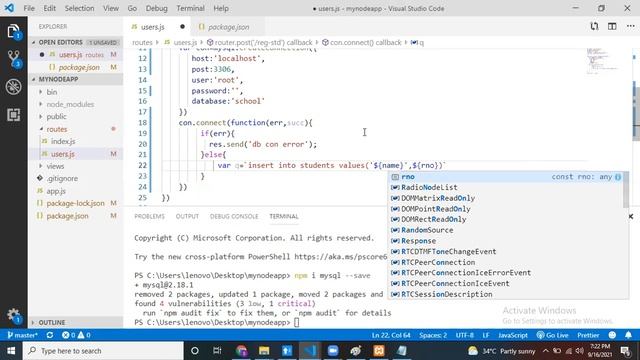The image size is (640, 360).
Task: Open Cortana circle icon on taskbar
Action: click(x=195, y=351)
